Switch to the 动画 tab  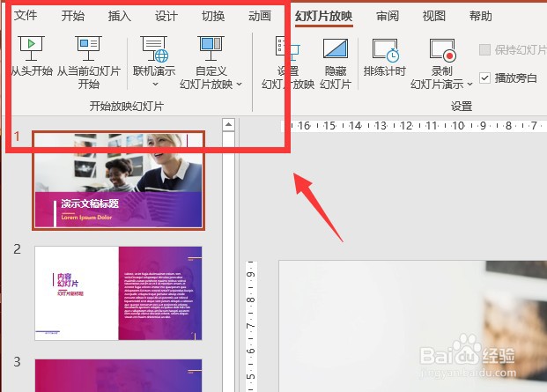[260, 16]
